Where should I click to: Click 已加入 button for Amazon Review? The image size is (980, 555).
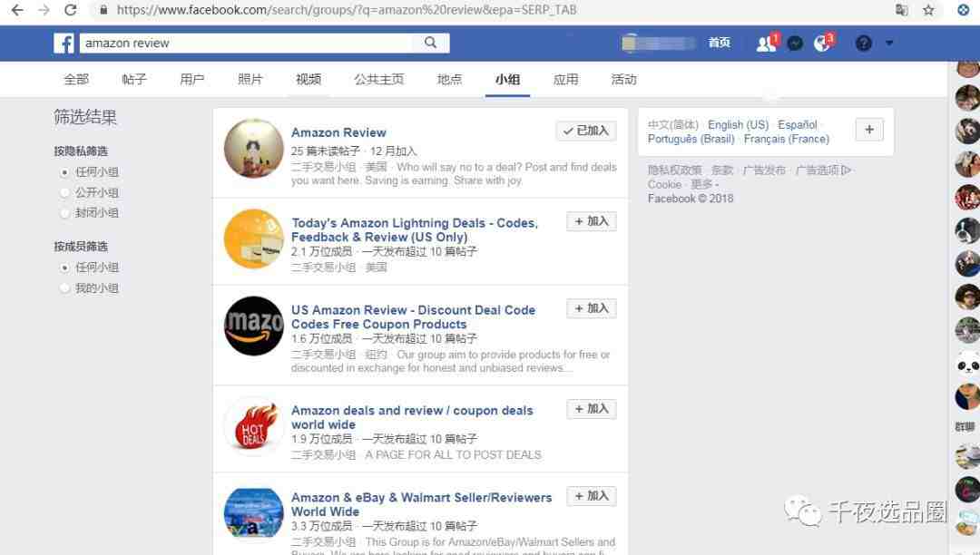585,131
